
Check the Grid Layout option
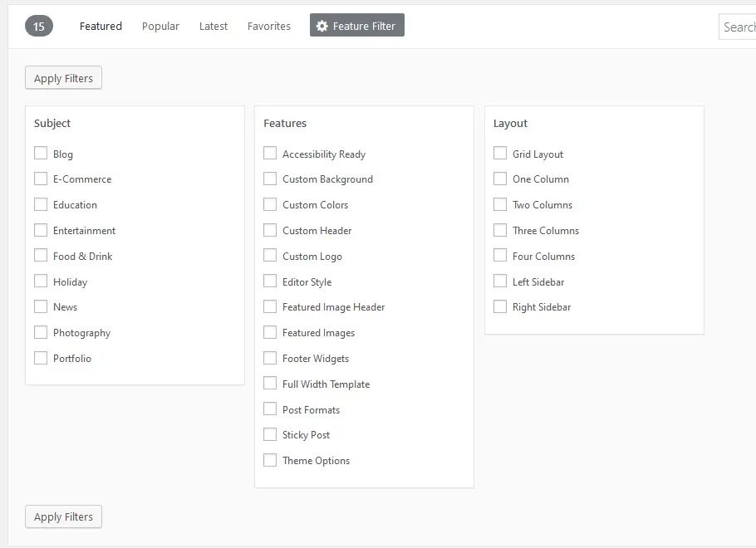pos(500,154)
